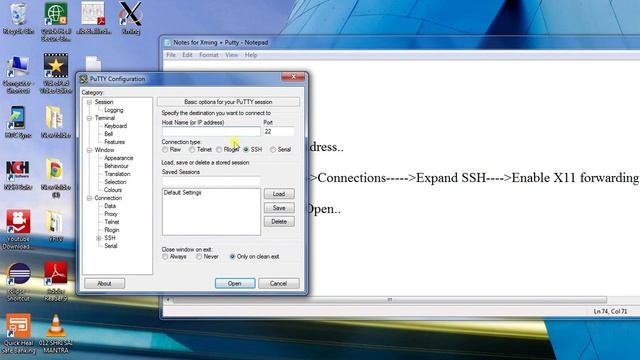Open the Xming desktop shortcut
This screenshot has height=360, width=640.
point(131,18)
